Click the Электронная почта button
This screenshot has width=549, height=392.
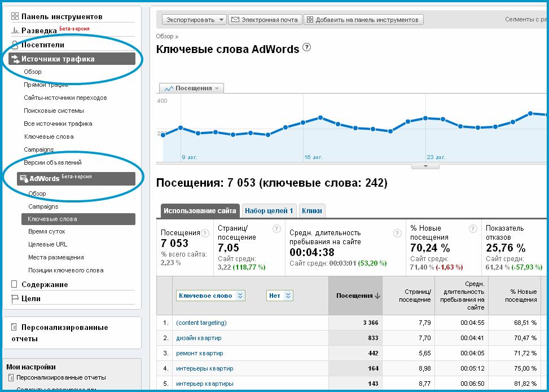point(265,20)
